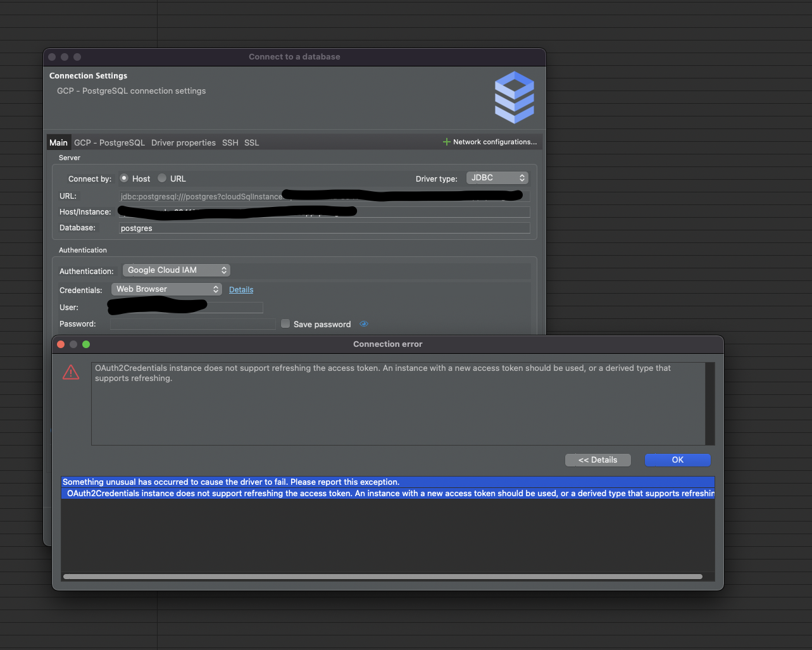
Task: Select the URL radio button
Action: [x=161, y=178]
